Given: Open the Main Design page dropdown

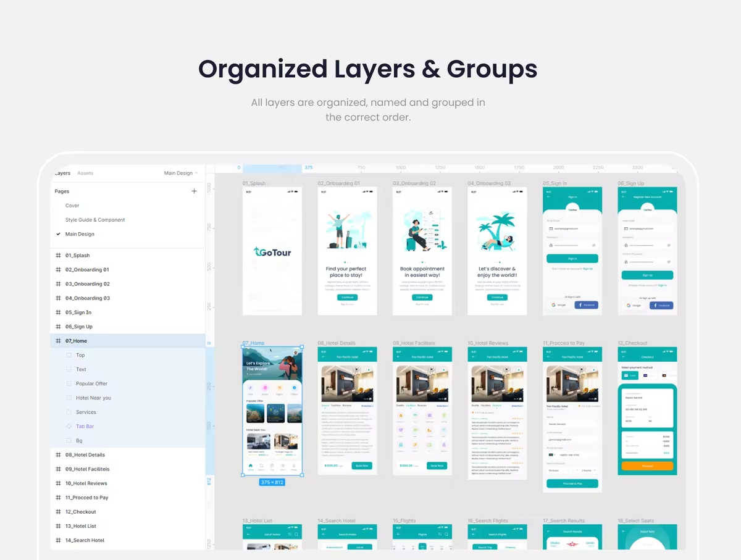Looking at the screenshot, I should pos(180,173).
